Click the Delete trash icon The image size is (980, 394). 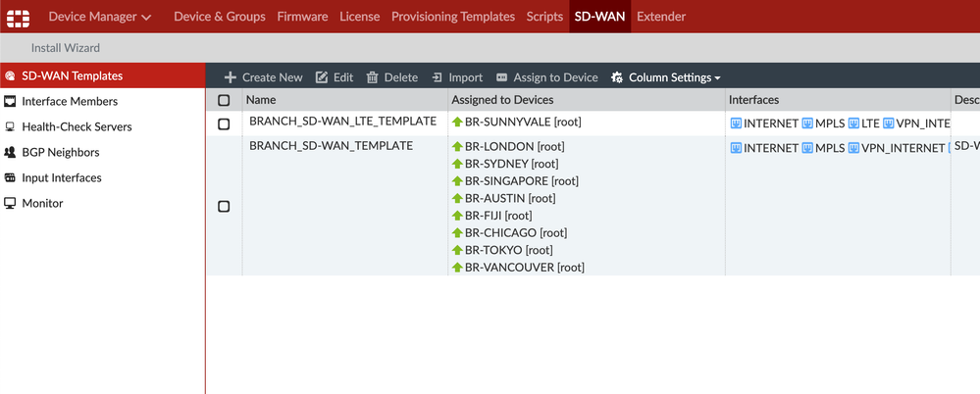(373, 77)
